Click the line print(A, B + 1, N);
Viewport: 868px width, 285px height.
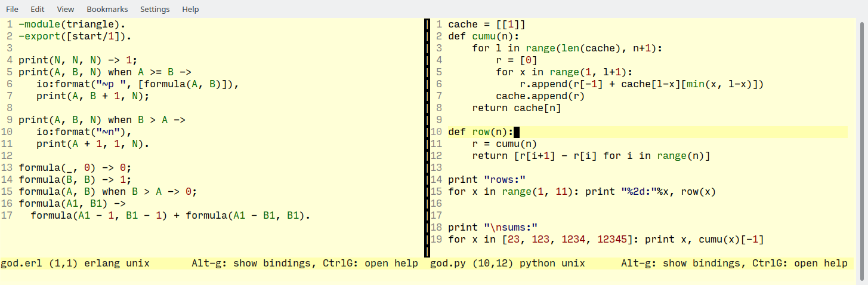pyautogui.click(x=93, y=96)
